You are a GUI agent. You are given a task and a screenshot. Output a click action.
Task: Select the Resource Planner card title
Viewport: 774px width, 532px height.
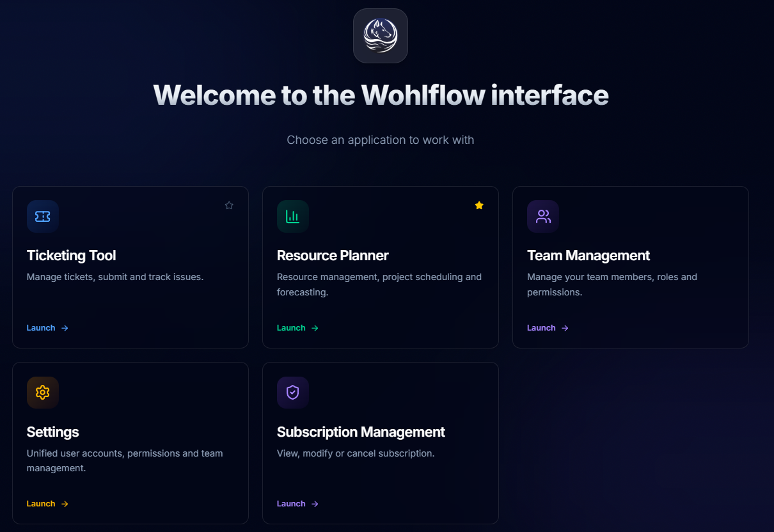coord(333,256)
